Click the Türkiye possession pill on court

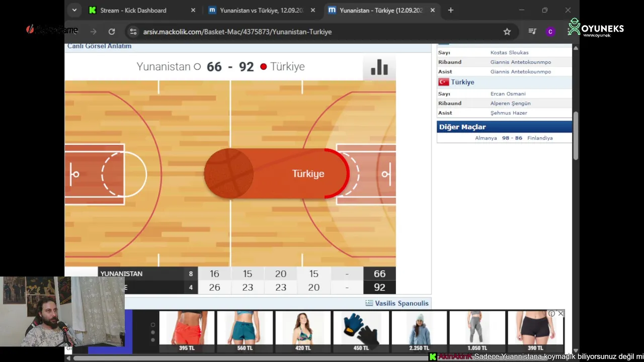point(276,173)
